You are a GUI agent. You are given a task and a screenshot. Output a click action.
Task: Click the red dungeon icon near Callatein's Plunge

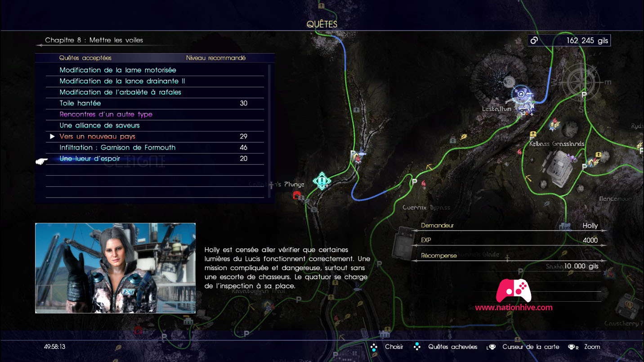297,195
